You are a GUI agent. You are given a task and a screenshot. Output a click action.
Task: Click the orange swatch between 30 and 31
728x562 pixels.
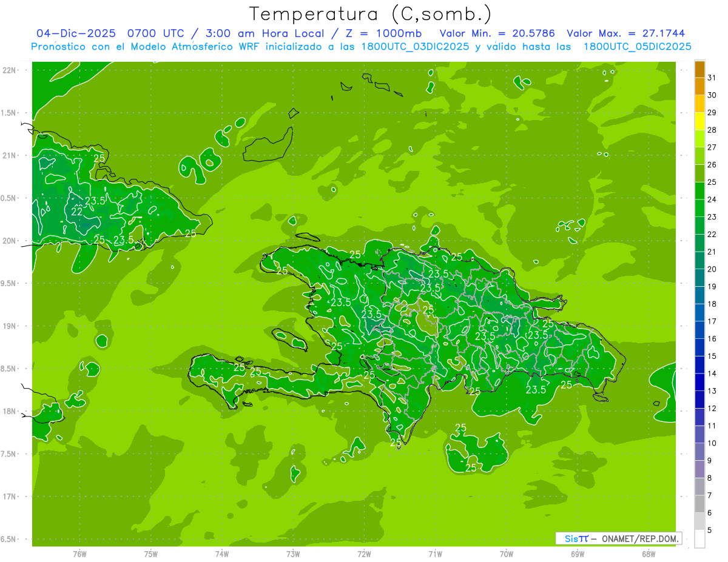coord(699,87)
